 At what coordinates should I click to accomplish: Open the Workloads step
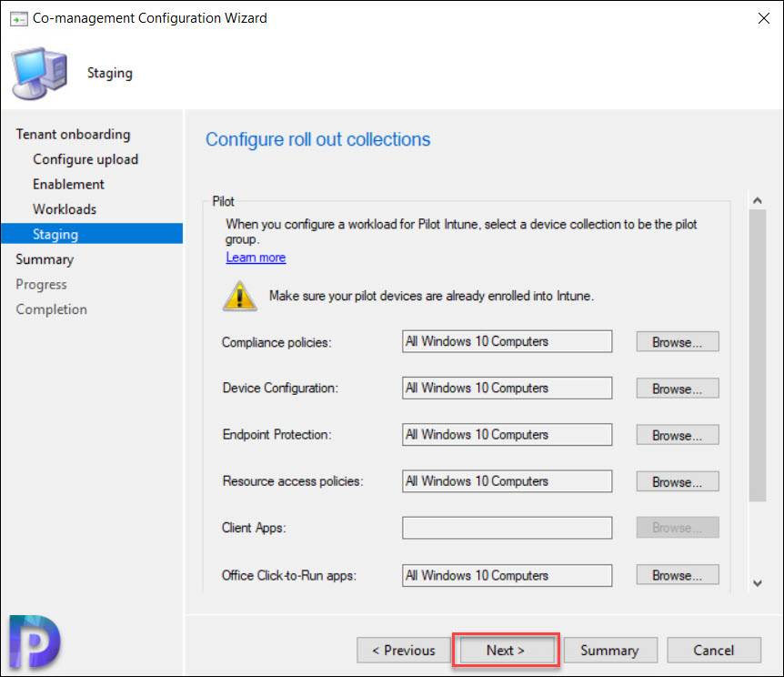(65, 209)
